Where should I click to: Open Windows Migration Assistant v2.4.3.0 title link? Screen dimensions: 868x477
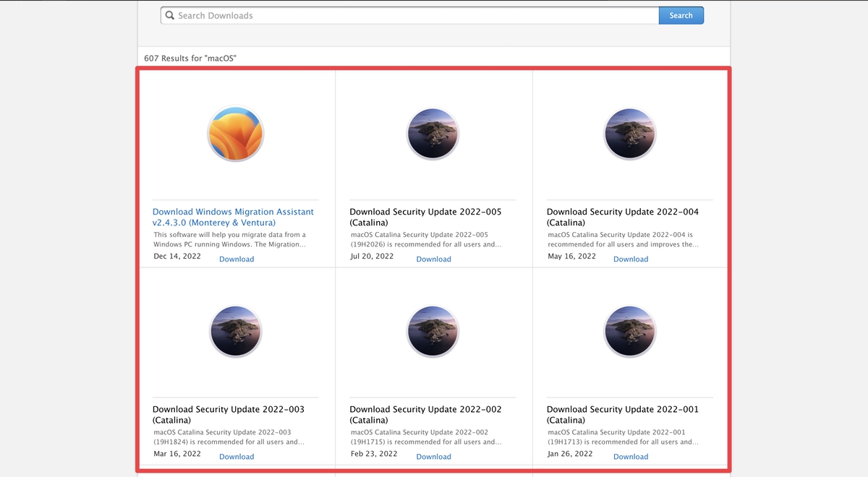point(233,218)
